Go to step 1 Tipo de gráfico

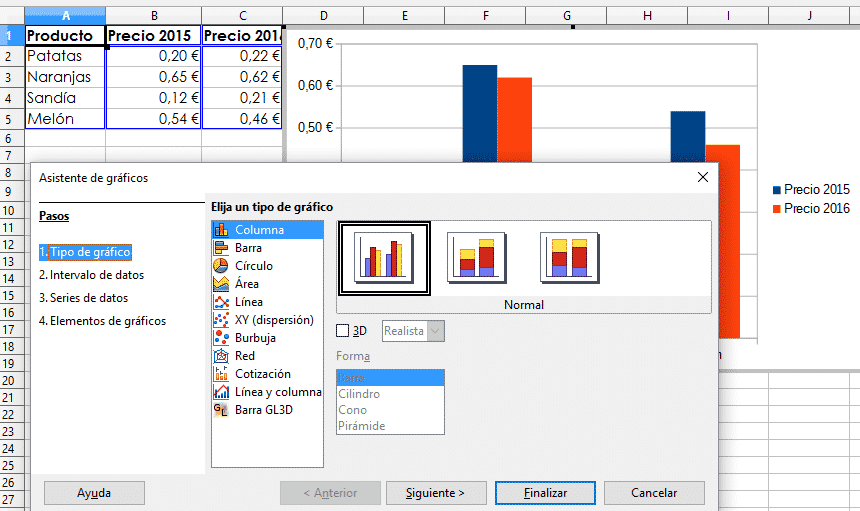pyautogui.click(x=85, y=252)
